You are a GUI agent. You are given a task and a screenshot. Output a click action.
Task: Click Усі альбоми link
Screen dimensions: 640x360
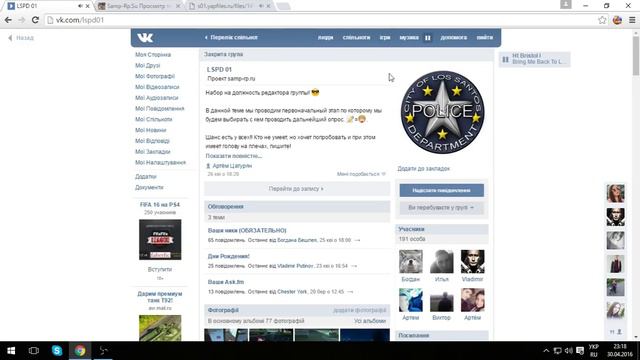click(x=369, y=321)
